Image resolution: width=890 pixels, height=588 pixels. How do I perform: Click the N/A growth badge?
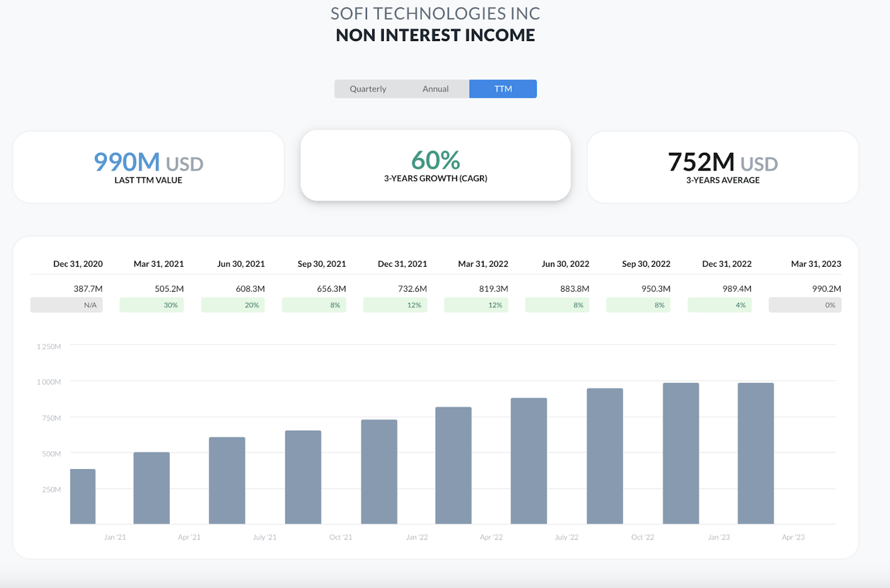(x=67, y=305)
